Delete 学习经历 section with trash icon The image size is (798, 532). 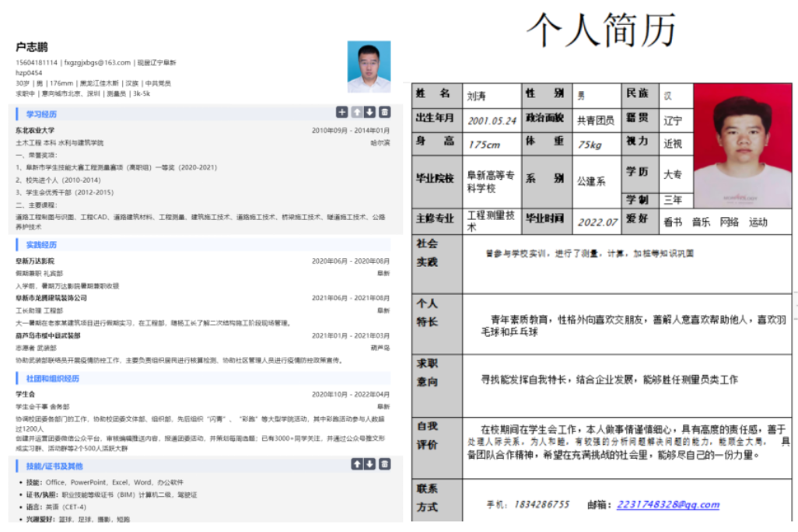384,112
